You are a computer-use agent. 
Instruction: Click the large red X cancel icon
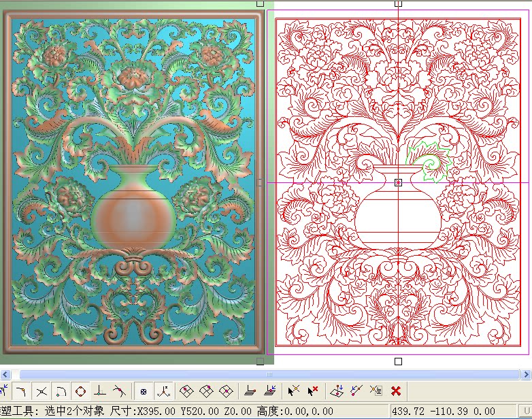coord(396,391)
